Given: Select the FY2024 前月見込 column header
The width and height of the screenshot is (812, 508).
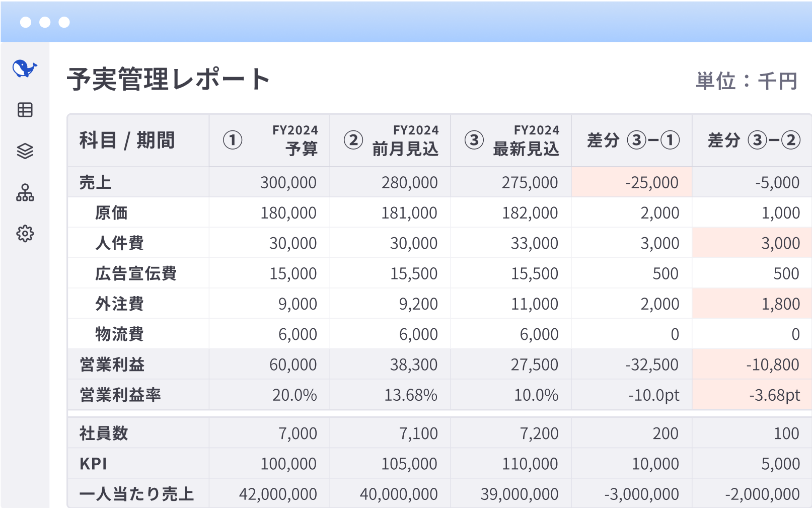Looking at the screenshot, I should (391, 140).
